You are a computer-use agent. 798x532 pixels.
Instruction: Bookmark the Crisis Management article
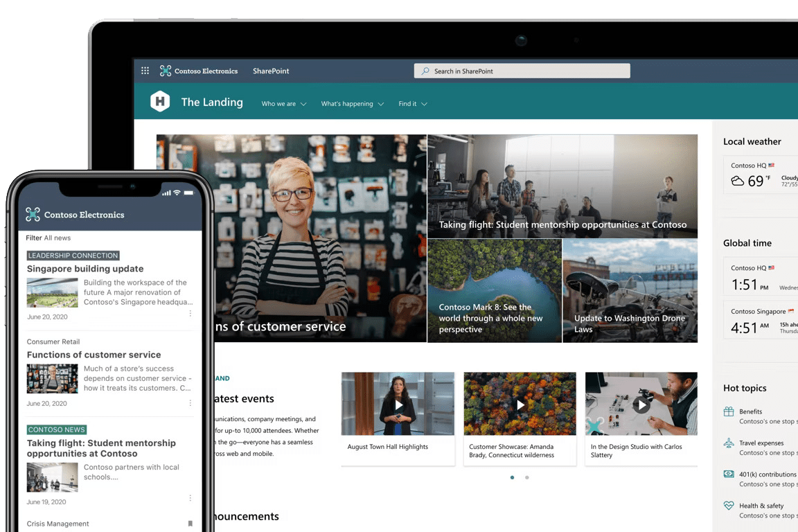(190, 524)
